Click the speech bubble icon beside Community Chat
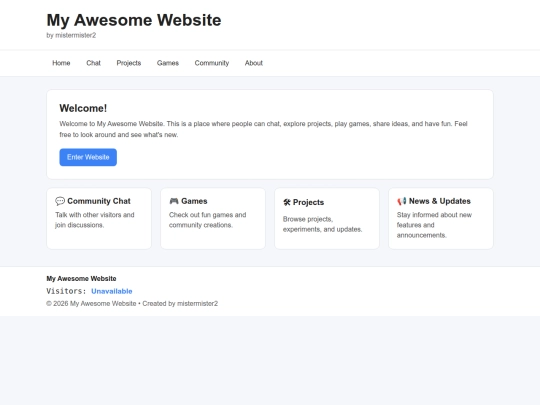This screenshot has height=405, width=540. [x=60, y=201]
